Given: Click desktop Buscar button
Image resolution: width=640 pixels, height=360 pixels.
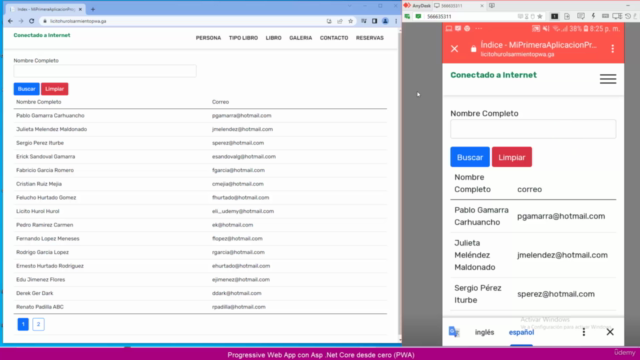Looking at the screenshot, I should (x=27, y=89).
